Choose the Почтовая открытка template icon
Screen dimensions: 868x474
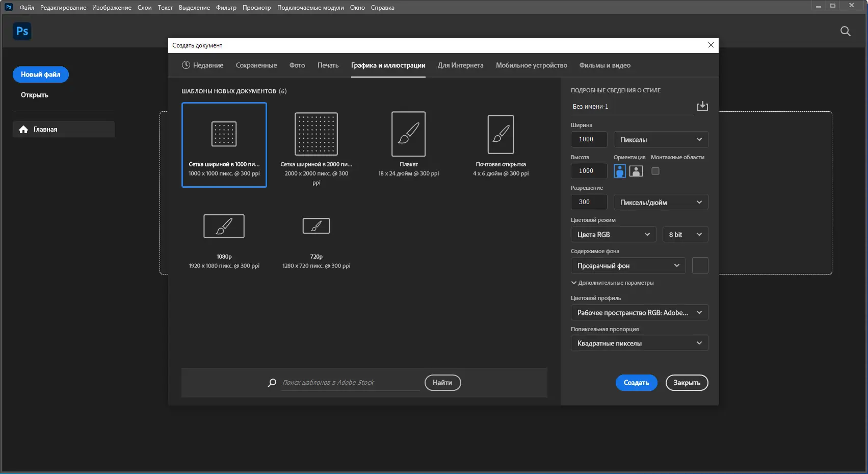tap(501, 134)
